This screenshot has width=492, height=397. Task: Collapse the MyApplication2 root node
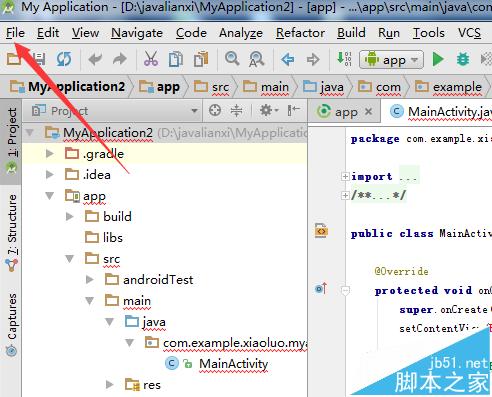click(x=30, y=133)
